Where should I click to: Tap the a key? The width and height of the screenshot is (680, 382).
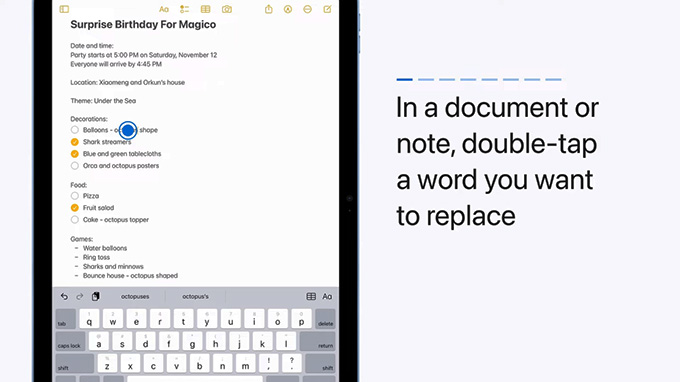98,341
